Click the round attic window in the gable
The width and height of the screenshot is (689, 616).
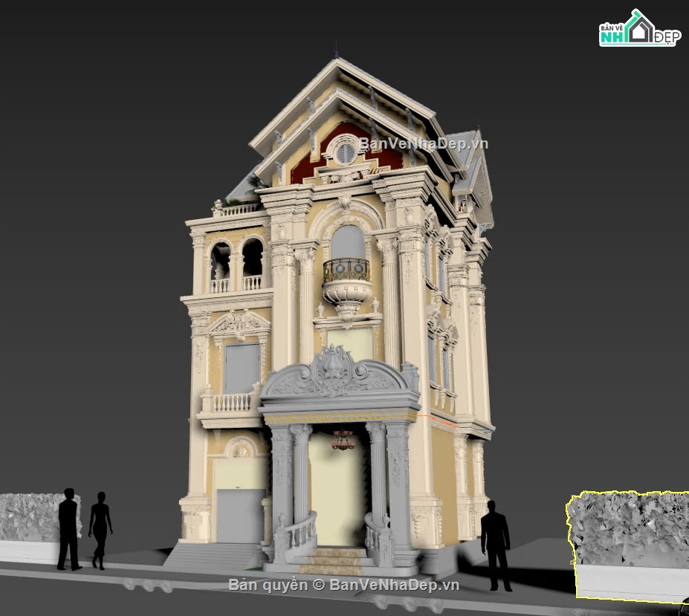345,153
